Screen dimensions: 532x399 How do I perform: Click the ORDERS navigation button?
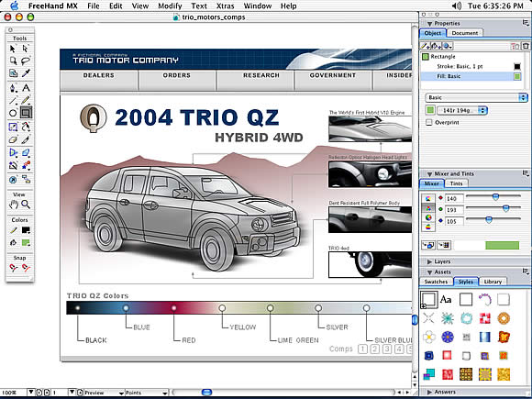(x=177, y=80)
